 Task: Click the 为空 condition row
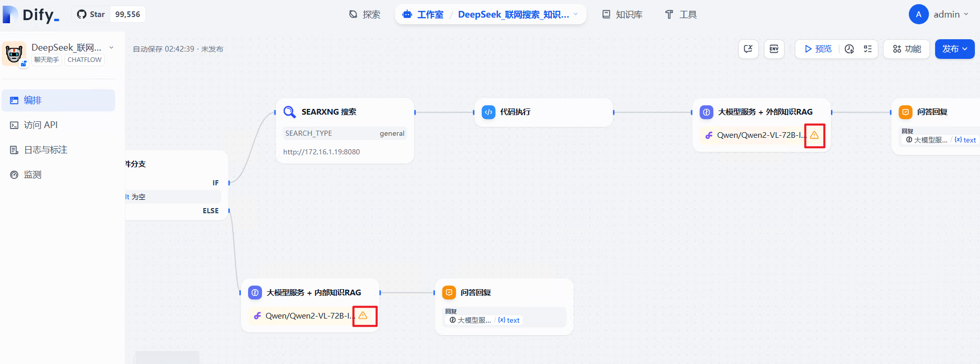tap(173, 197)
